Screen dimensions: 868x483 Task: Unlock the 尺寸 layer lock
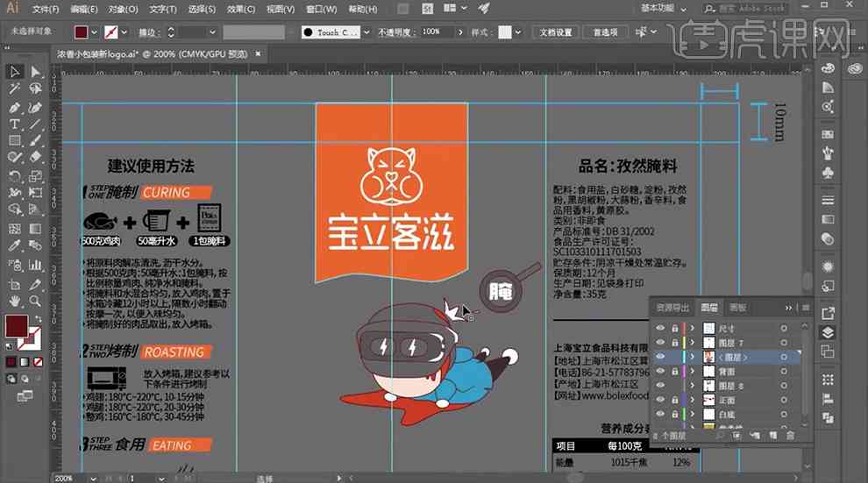[x=675, y=328]
